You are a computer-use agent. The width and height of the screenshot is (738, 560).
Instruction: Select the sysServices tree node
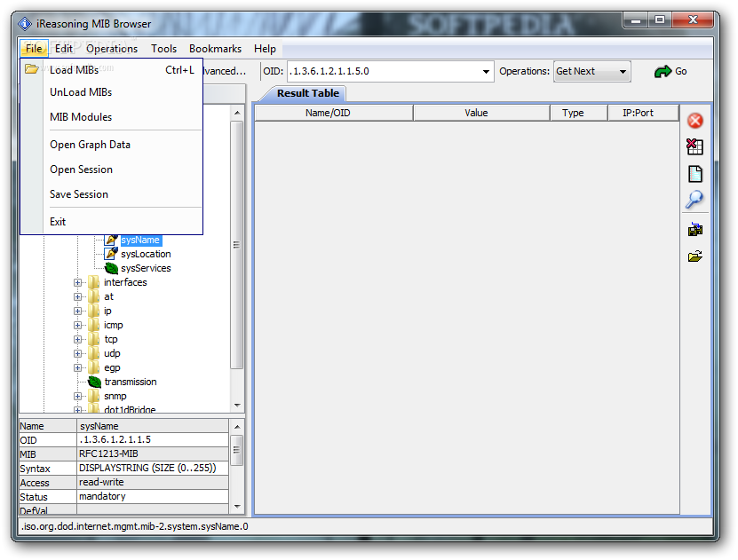146,268
